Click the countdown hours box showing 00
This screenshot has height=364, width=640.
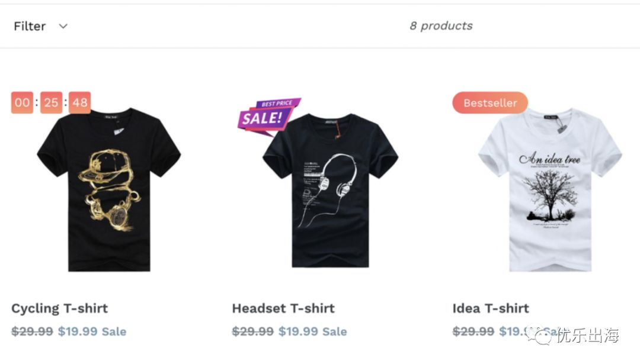click(22, 102)
